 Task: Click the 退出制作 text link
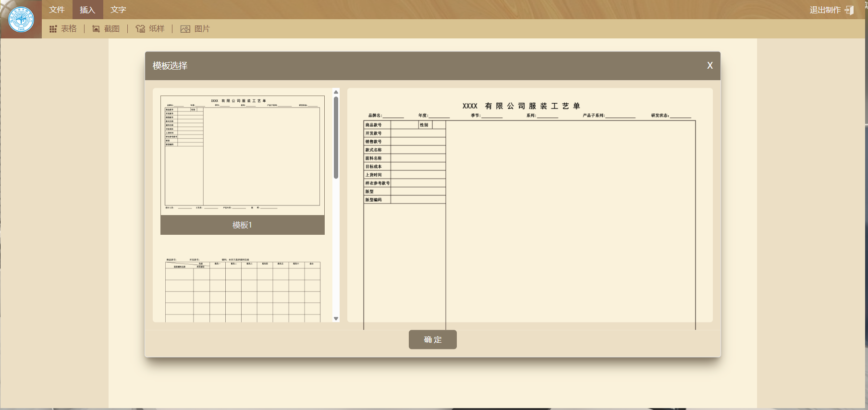[x=825, y=10]
